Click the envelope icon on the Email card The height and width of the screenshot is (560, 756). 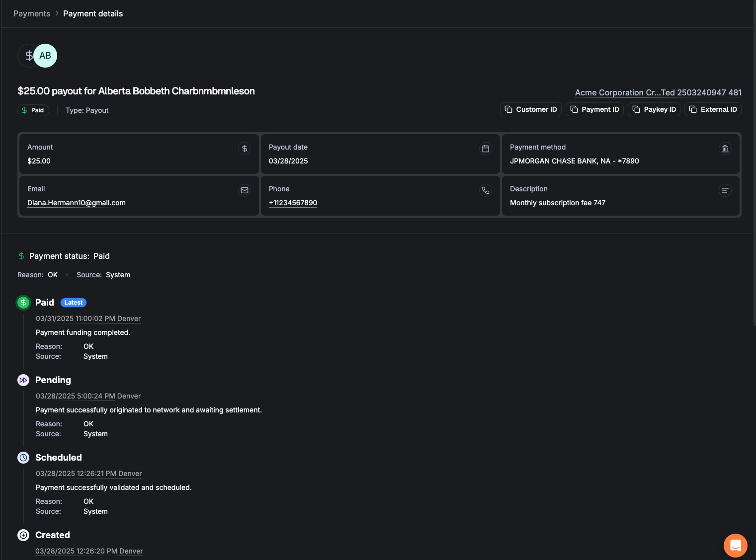(x=244, y=190)
